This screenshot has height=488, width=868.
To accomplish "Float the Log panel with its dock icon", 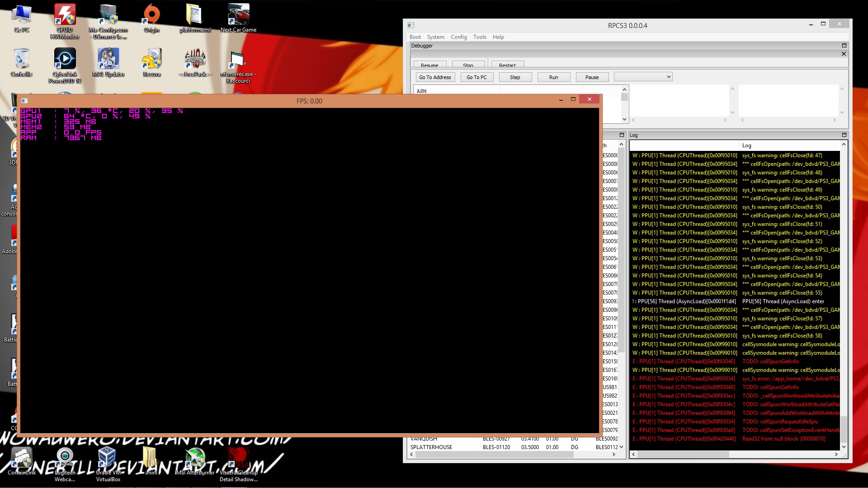I will tap(844, 135).
